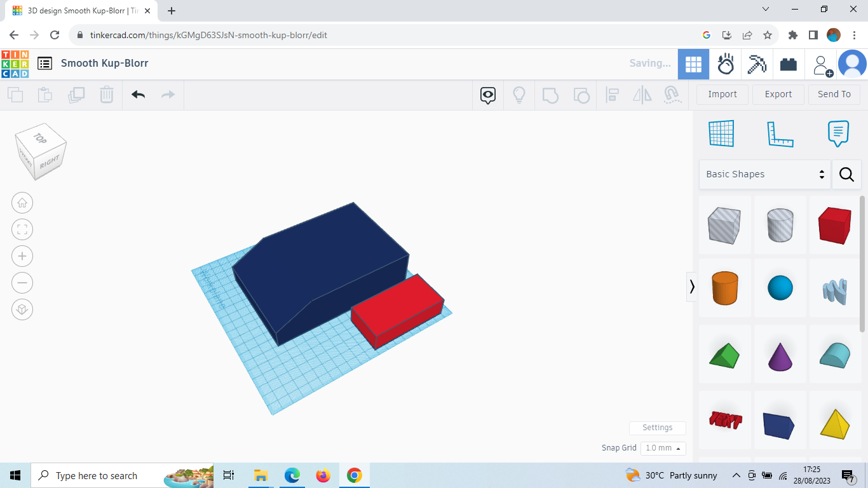Open the Snap Grid size dropdown

click(663, 448)
